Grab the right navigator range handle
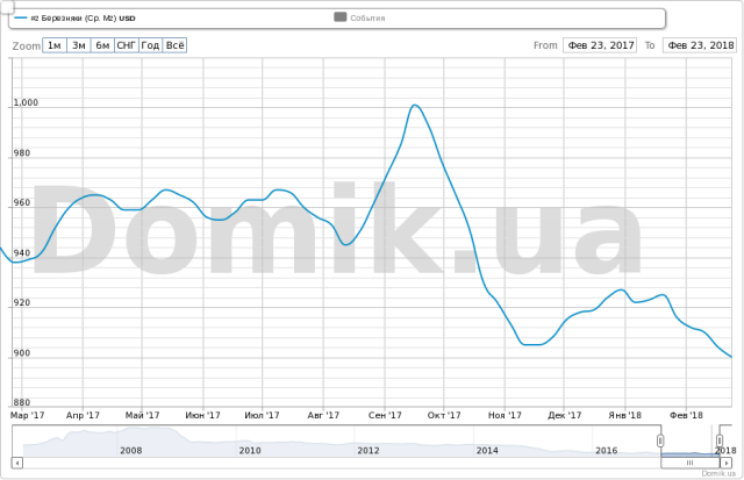Image resolution: width=744 pixels, height=480 pixels. [719, 441]
